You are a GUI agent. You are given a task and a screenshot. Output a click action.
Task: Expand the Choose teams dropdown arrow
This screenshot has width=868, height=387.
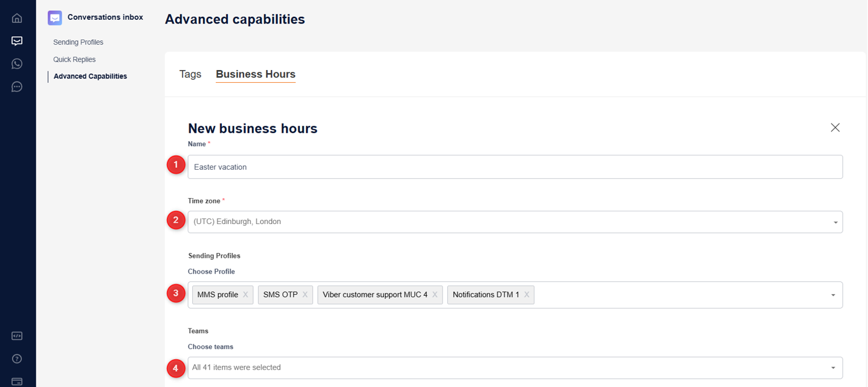(833, 368)
